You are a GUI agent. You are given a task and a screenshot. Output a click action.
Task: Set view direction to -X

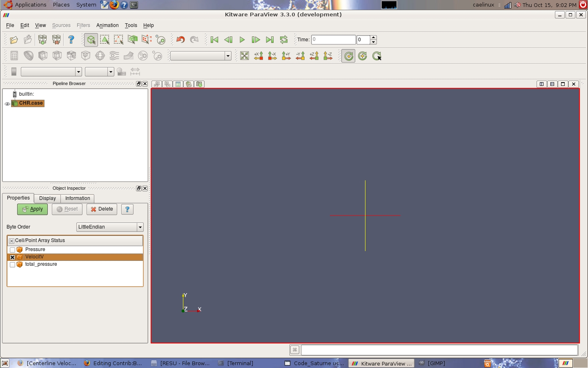click(x=272, y=56)
